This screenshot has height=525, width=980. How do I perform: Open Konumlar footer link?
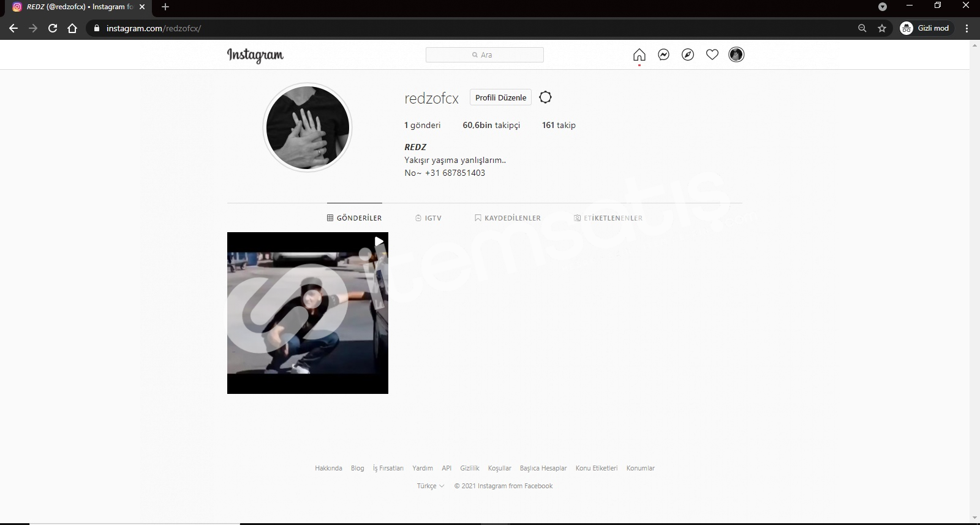(641, 468)
